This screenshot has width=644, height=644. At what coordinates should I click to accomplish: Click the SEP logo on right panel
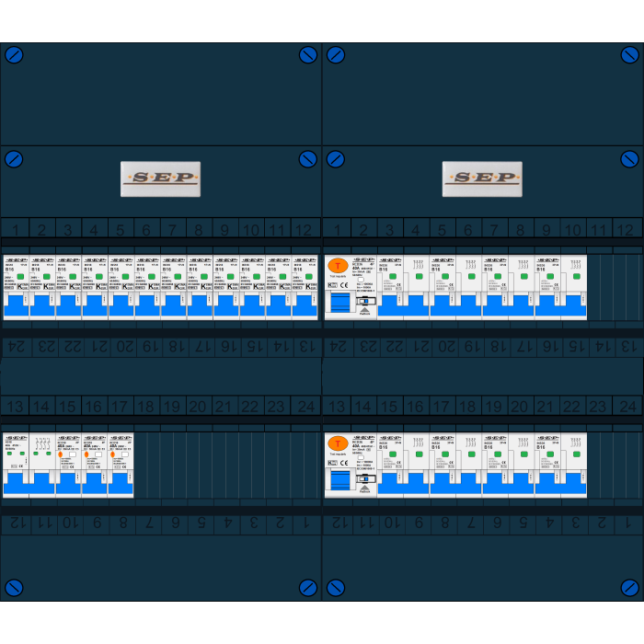[x=482, y=178]
